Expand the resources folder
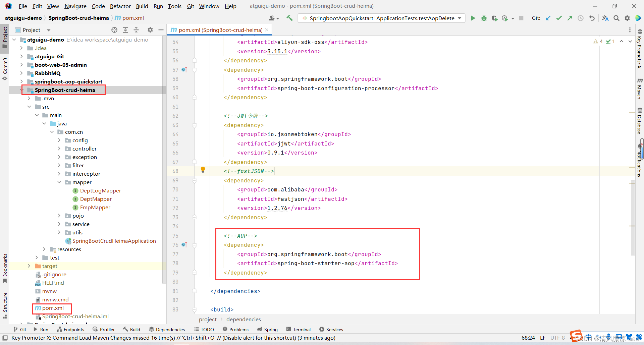 [44, 249]
